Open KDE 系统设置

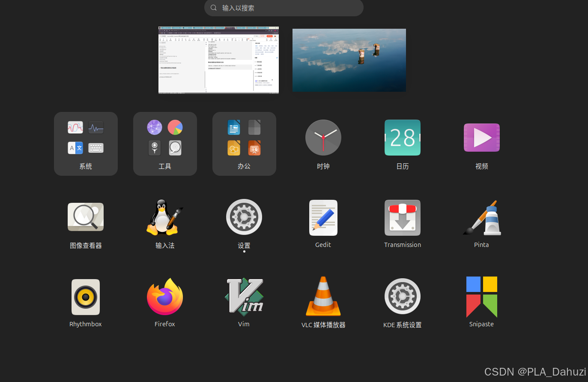pyautogui.click(x=402, y=296)
